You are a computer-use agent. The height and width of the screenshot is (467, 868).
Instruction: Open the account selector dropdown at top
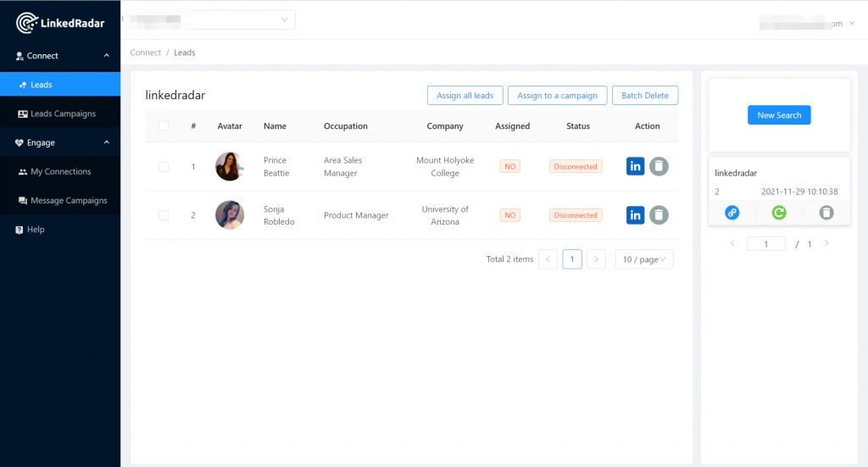pyautogui.click(x=210, y=19)
